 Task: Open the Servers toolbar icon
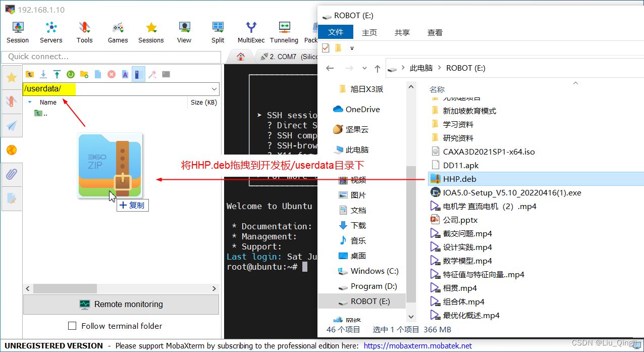[51, 32]
